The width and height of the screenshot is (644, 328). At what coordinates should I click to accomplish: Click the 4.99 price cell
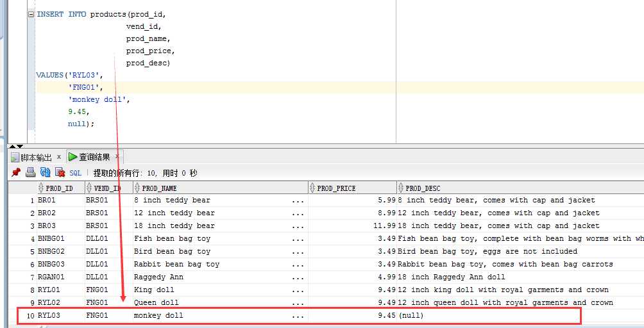[352, 277]
